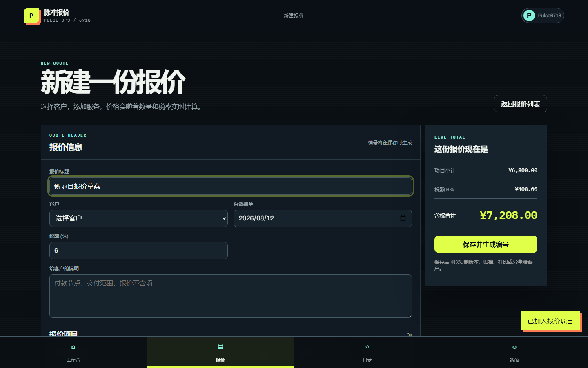This screenshot has width=588, height=368.
Task: Focus the 报价标题 input field
Action: pyautogui.click(x=231, y=186)
